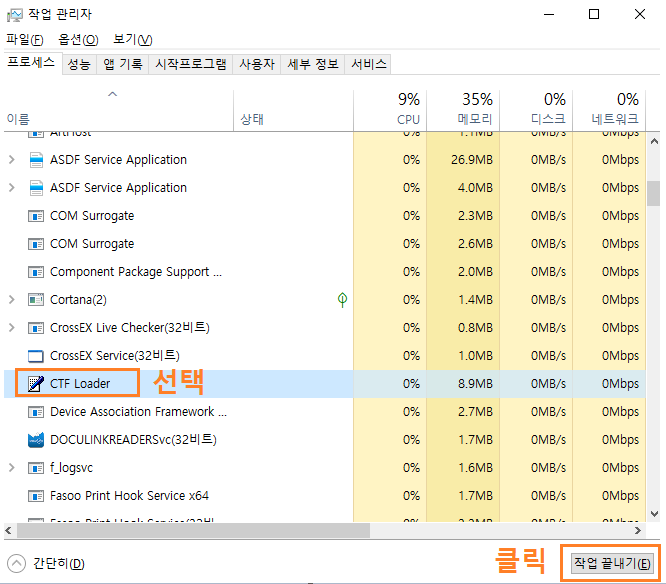Click the green leaf suspended status icon for Cortana
This screenshot has width=666, height=584.
point(342,300)
